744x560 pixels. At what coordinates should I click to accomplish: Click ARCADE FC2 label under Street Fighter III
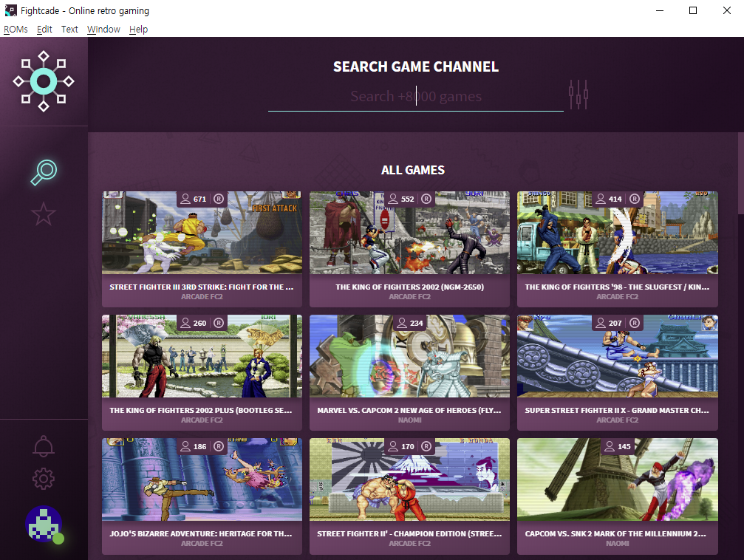click(202, 296)
